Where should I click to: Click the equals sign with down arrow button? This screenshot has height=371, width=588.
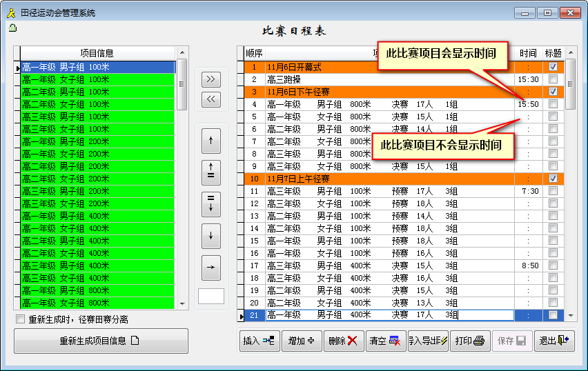tap(210, 203)
